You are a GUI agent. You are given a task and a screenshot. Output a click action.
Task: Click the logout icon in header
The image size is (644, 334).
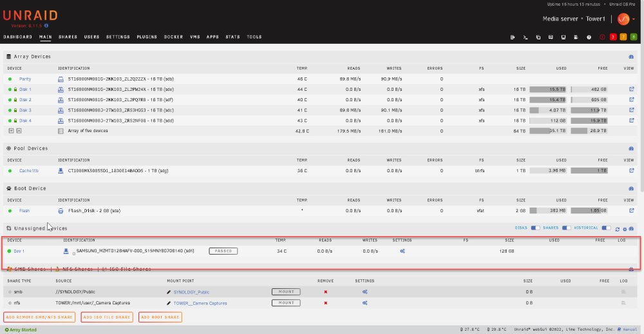513,37
